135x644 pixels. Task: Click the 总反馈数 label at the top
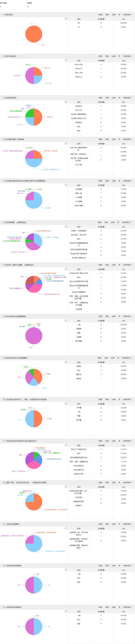coord(3,3)
